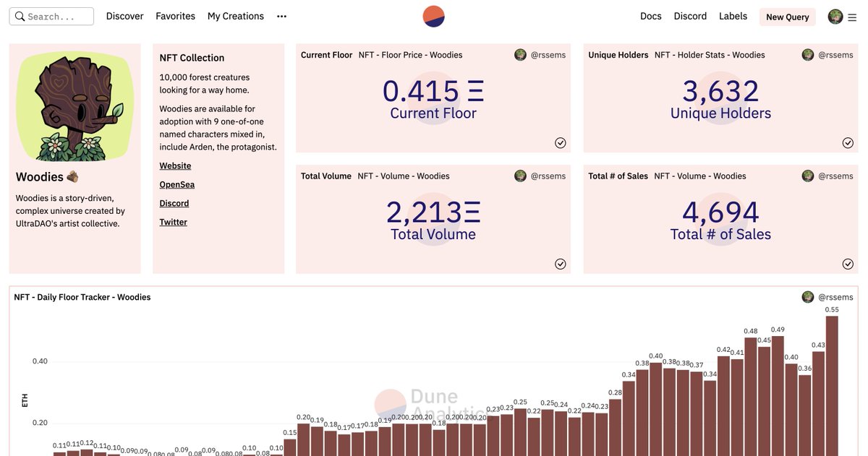Click the chart bar labeled 0.28

coord(615,427)
